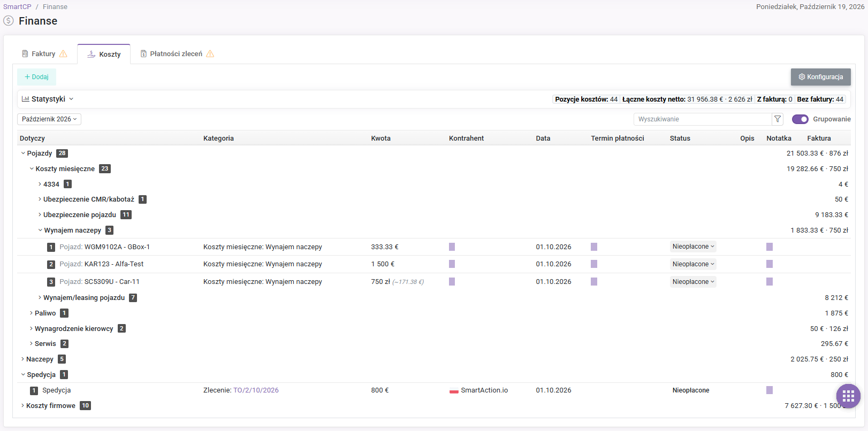Switch to the Faktury tab

[43, 54]
